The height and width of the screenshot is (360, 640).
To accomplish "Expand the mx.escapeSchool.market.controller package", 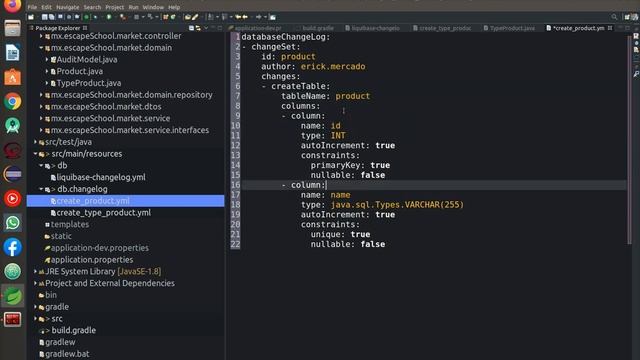I will click(41, 36).
